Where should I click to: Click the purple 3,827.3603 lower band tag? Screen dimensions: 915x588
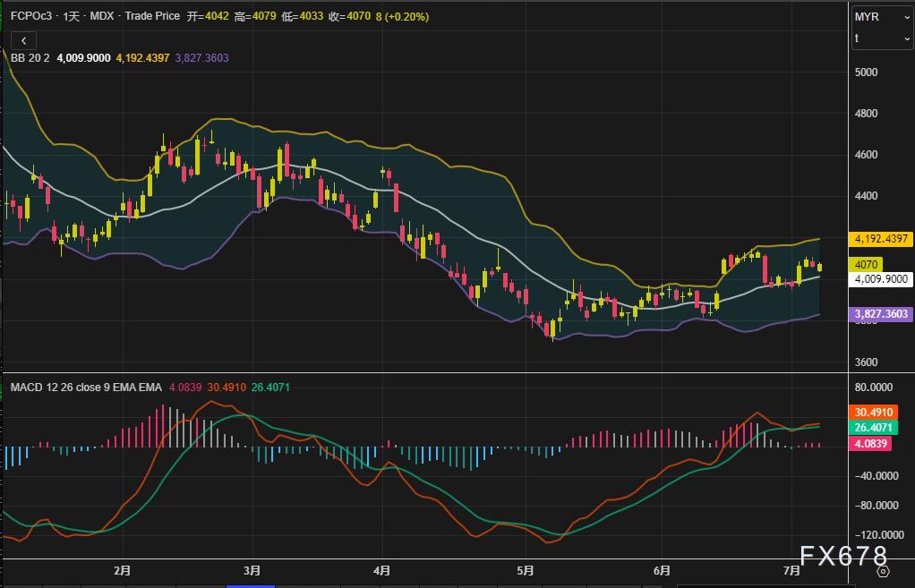pyautogui.click(x=880, y=314)
